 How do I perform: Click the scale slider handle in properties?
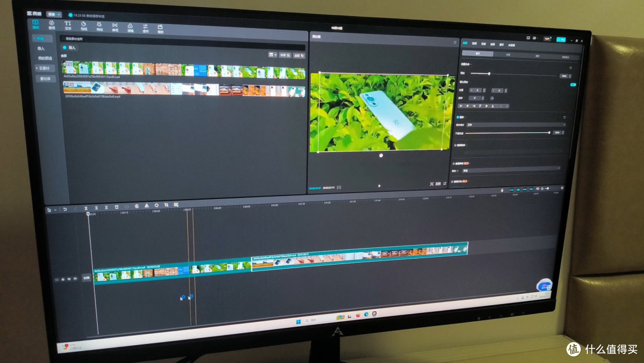click(x=489, y=73)
